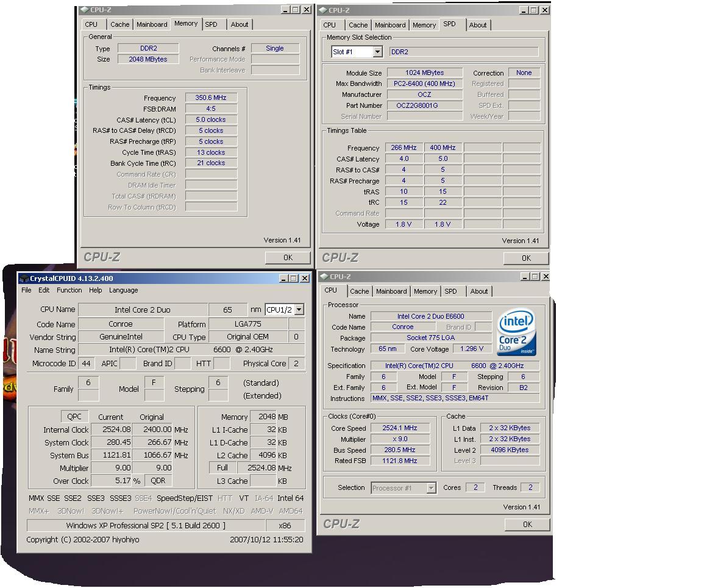Screen dimensions: 715x588
Task: Click the Max Bandwidth PC2-6400 field
Action: point(424,83)
